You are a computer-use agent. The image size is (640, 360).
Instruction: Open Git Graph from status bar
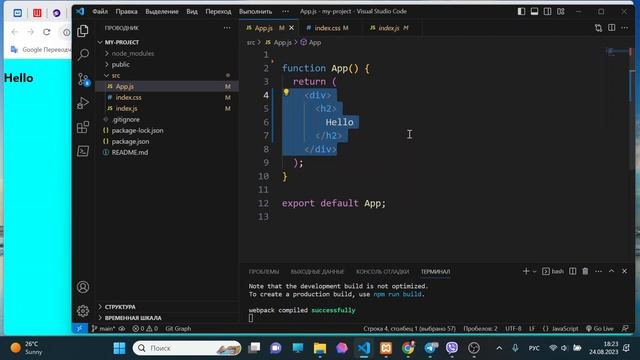(178, 328)
